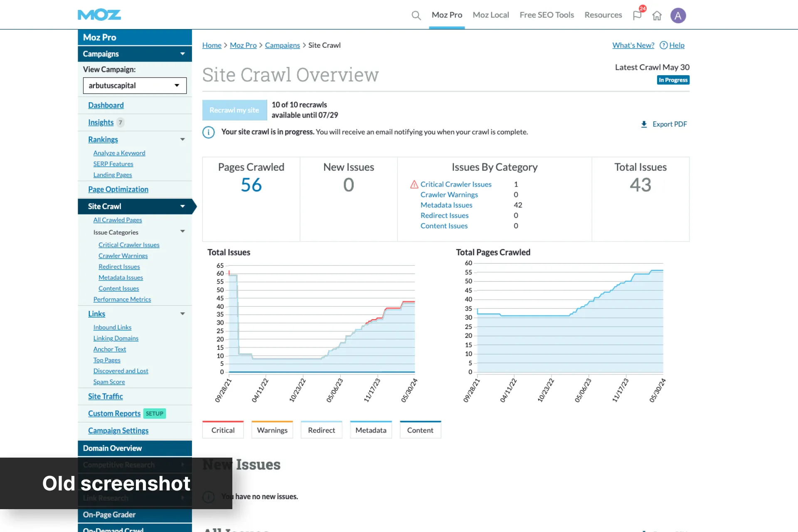The image size is (798, 532).
Task: Click the Export PDF link
Action: coord(670,124)
